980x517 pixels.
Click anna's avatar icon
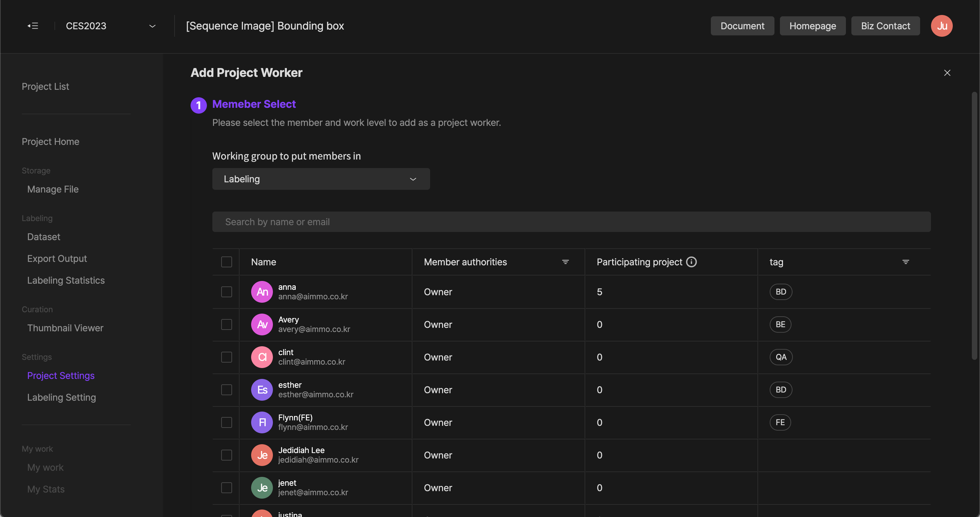[x=262, y=291]
